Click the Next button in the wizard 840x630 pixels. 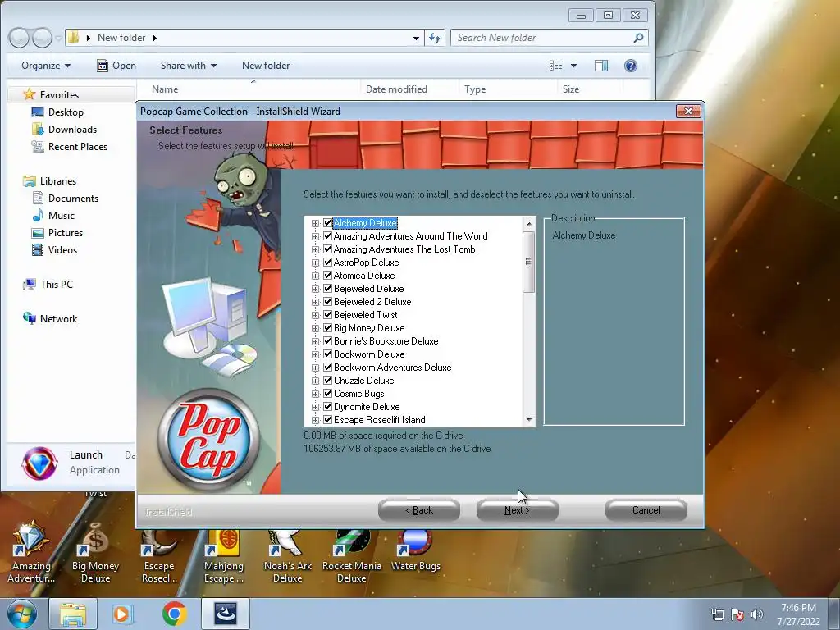click(x=517, y=510)
